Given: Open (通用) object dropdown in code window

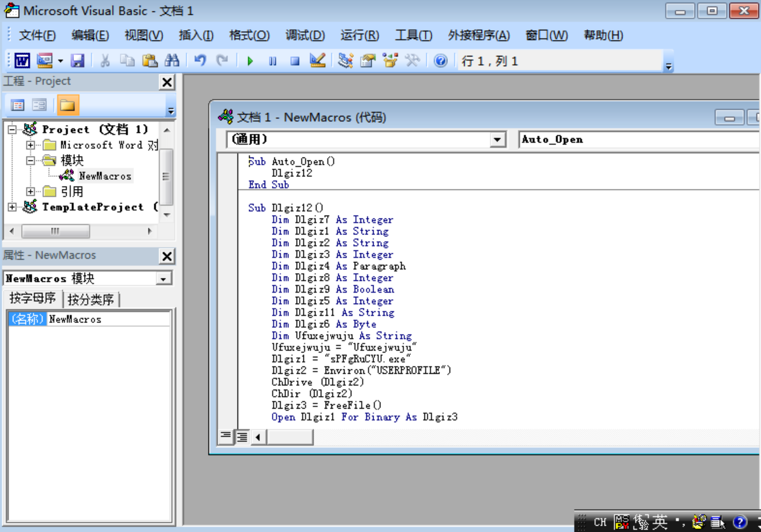Looking at the screenshot, I should [497, 140].
